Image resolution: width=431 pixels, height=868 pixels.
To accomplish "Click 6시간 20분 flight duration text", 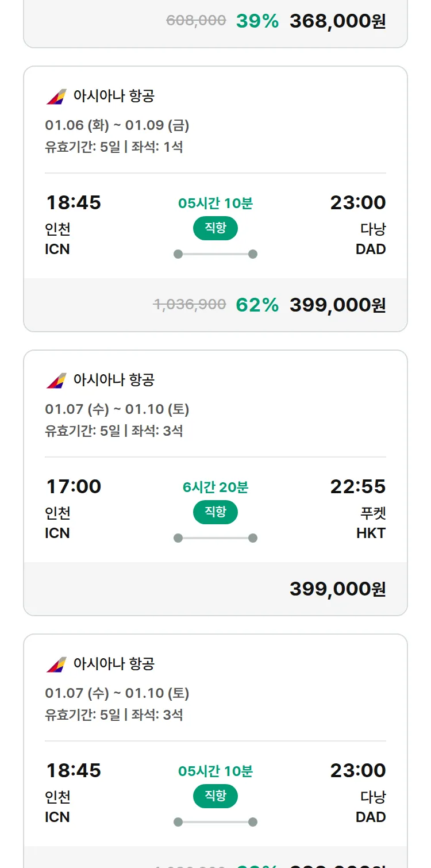I will point(215,487).
